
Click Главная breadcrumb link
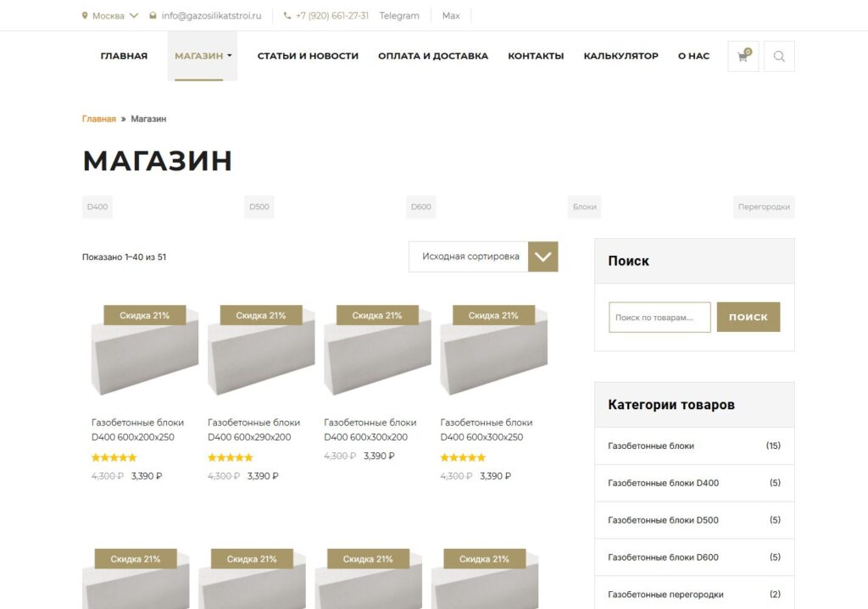pos(99,119)
